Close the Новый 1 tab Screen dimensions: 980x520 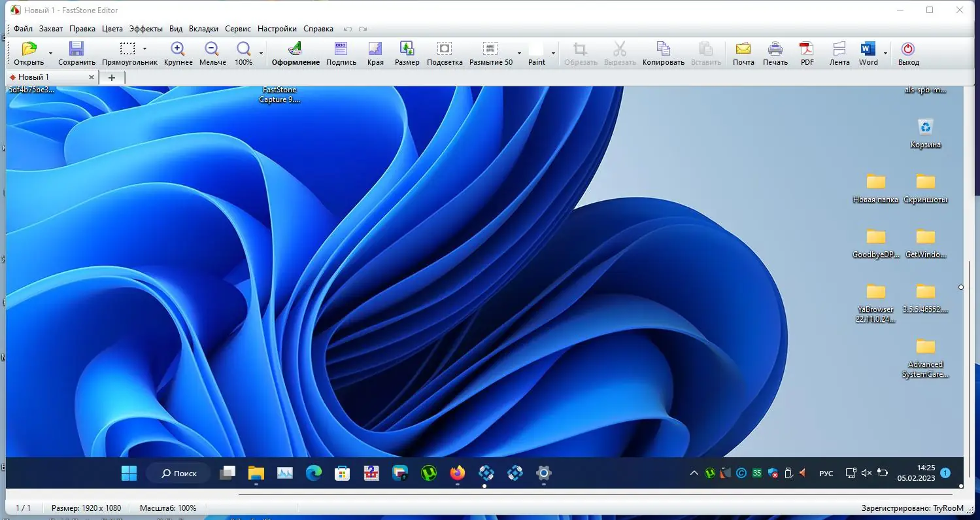coord(92,77)
